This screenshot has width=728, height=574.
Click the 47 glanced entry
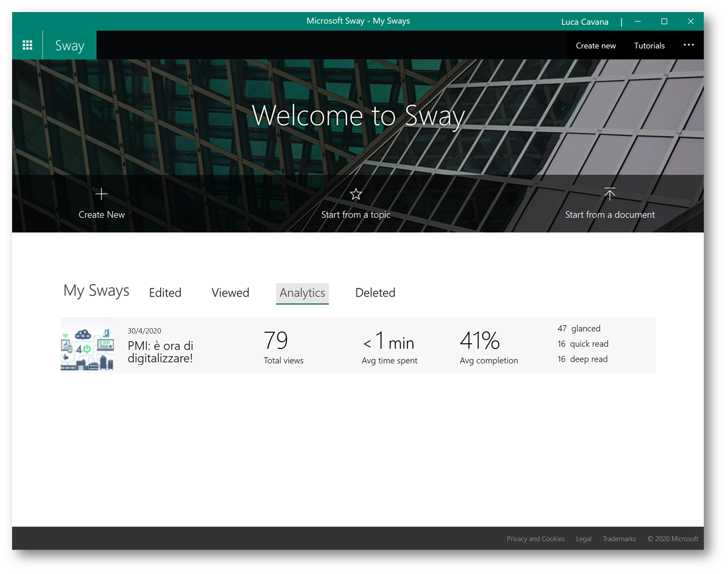[579, 328]
